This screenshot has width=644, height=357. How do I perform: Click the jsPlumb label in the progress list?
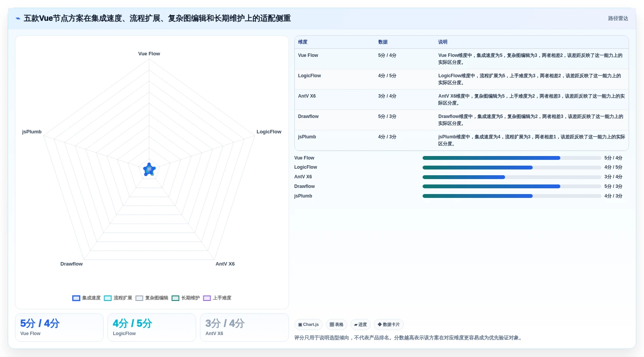tap(303, 196)
